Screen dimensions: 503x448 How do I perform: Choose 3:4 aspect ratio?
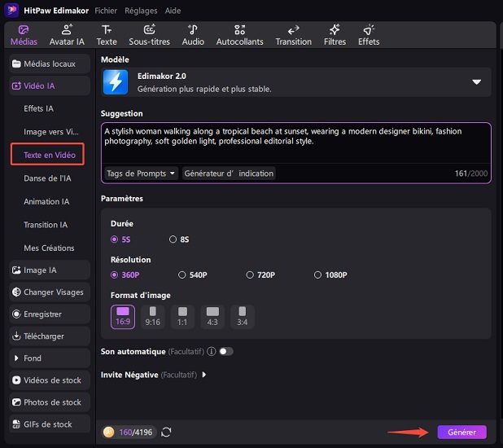click(x=243, y=317)
